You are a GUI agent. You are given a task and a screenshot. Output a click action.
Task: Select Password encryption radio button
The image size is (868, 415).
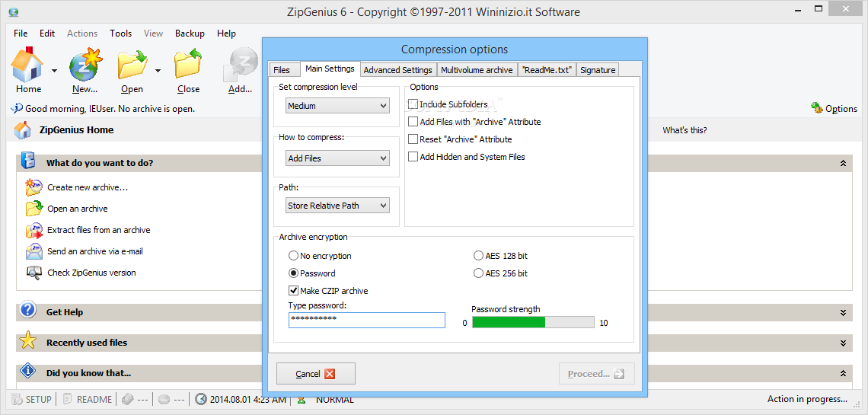(x=293, y=273)
